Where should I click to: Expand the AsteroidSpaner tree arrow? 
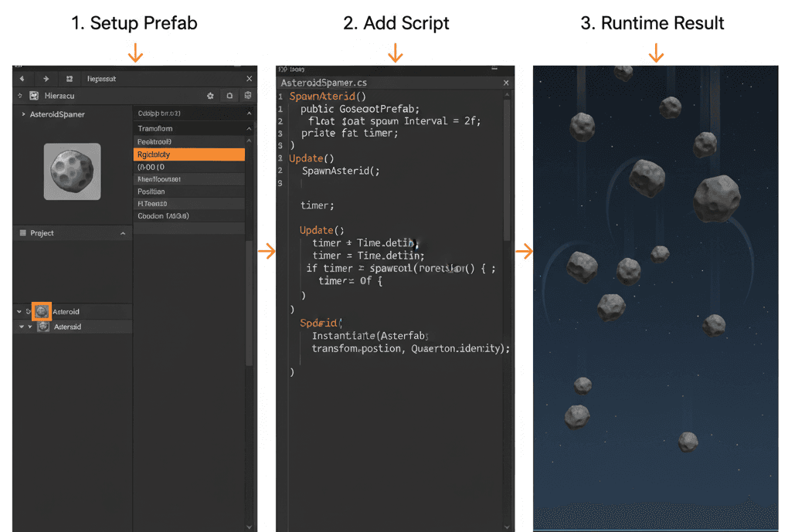click(22, 114)
